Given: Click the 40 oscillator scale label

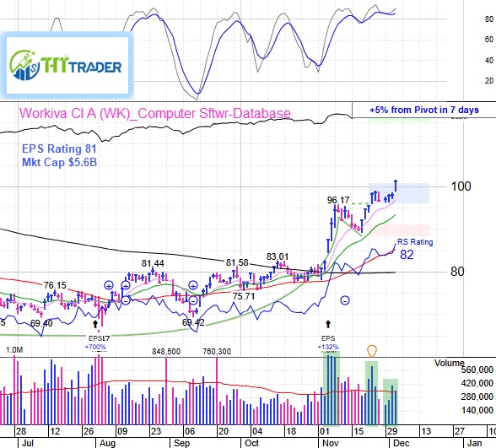Looking at the screenshot, I should click(x=489, y=61).
